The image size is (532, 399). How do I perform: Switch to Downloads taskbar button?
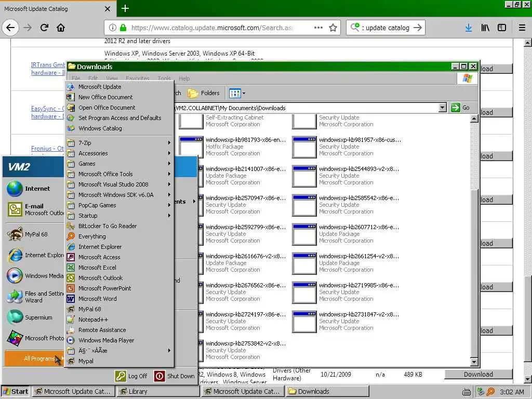point(328,392)
